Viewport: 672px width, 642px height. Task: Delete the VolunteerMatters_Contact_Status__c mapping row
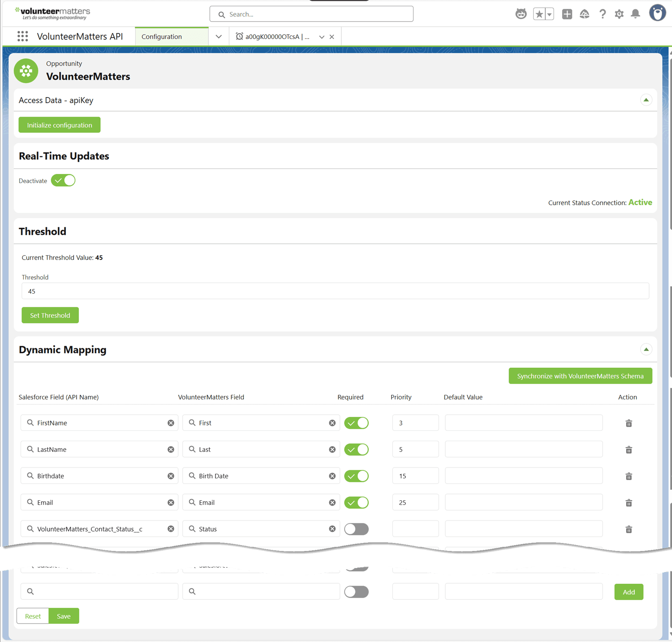629,529
